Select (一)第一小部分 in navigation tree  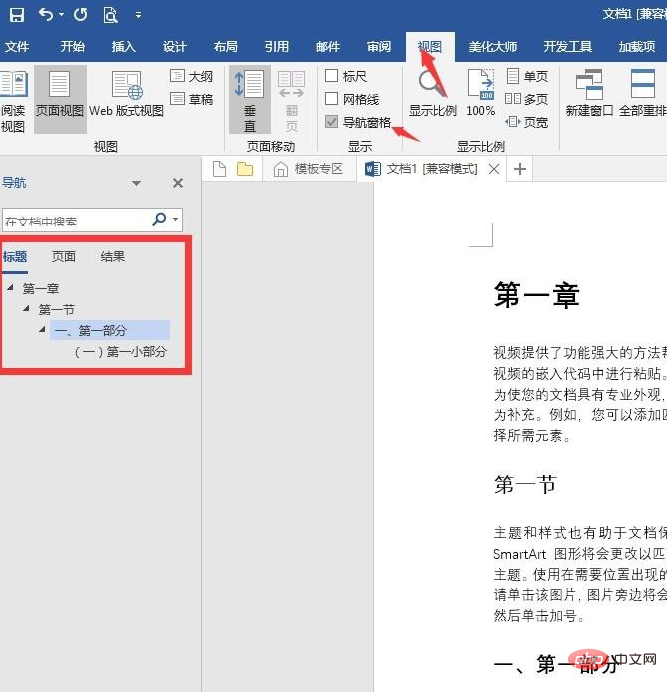[121, 352]
